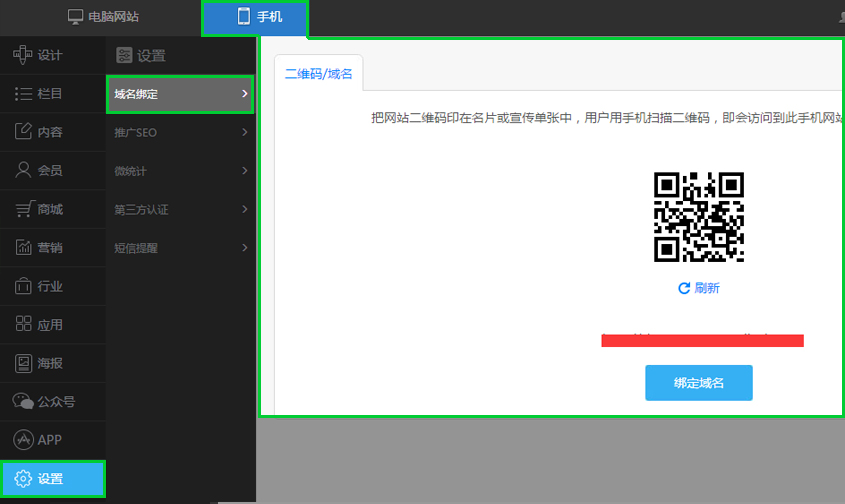The height and width of the screenshot is (504, 845).
Task: Expand the 推广SEO chevron
Action: pos(245,132)
